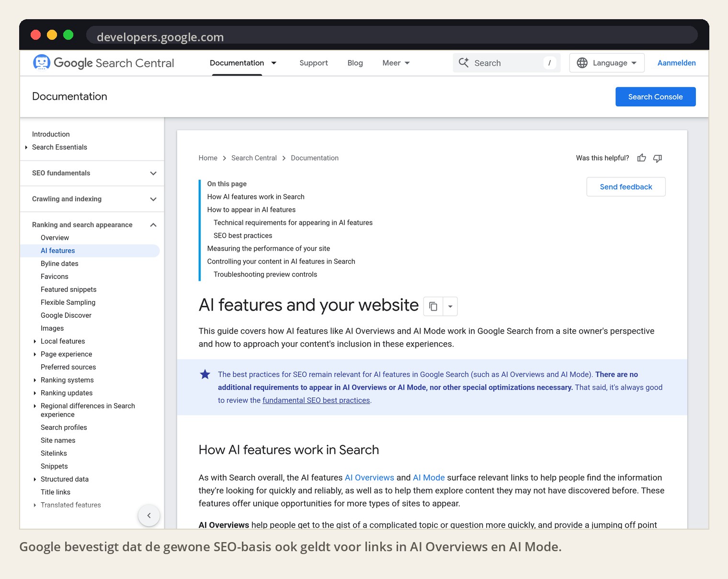Go to Search Central breadcrumb
Image resolution: width=728 pixels, height=579 pixels.
pos(254,158)
